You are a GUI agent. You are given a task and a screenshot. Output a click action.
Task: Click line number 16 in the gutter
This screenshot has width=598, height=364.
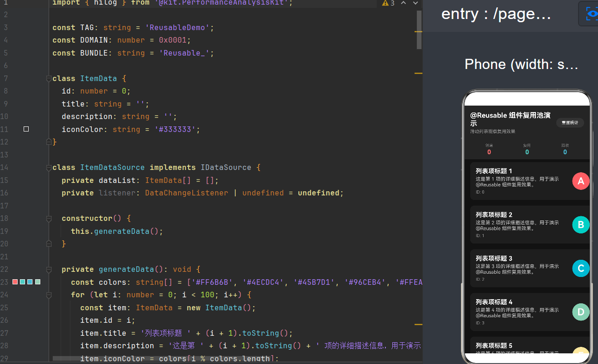pos(4,193)
